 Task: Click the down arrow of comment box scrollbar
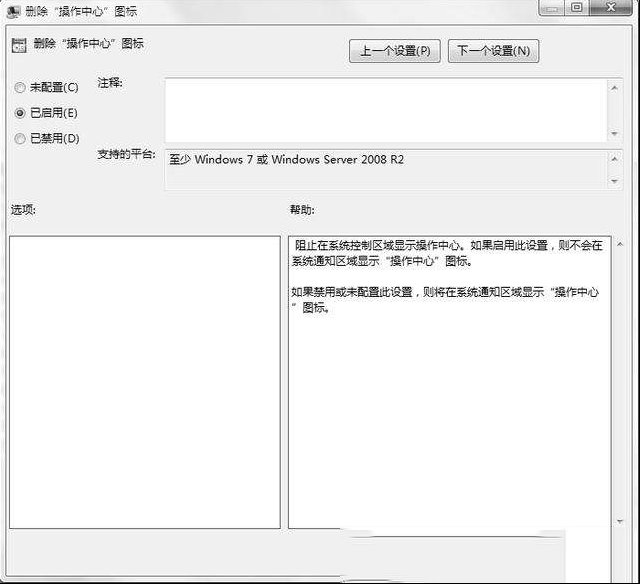(x=615, y=134)
